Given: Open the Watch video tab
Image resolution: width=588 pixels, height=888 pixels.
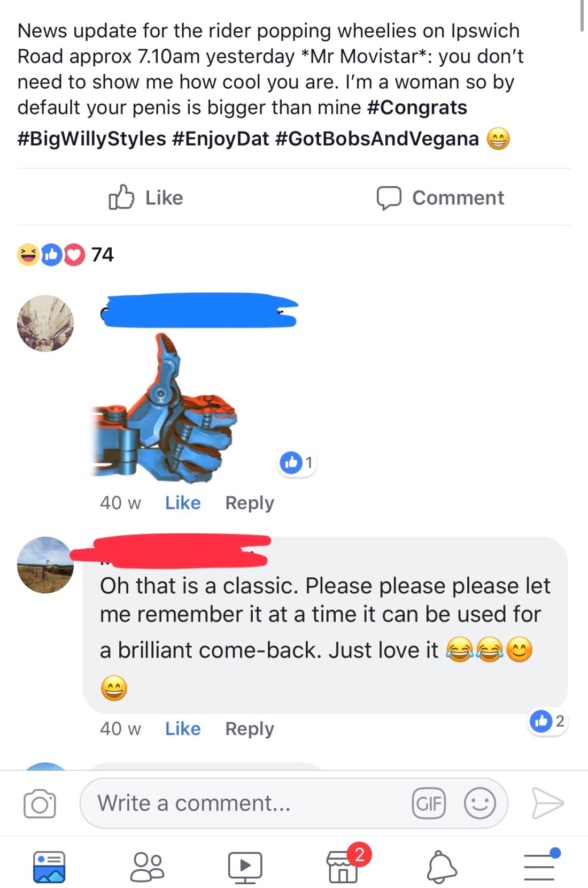Looking at the screenshot, I should click(x=245, y=867).
